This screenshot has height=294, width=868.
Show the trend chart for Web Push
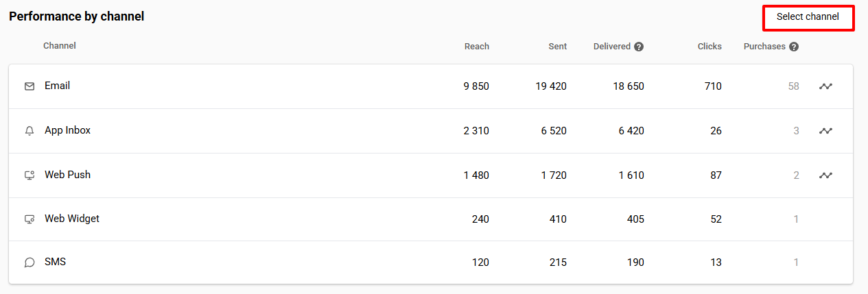[x=825, y=175]
